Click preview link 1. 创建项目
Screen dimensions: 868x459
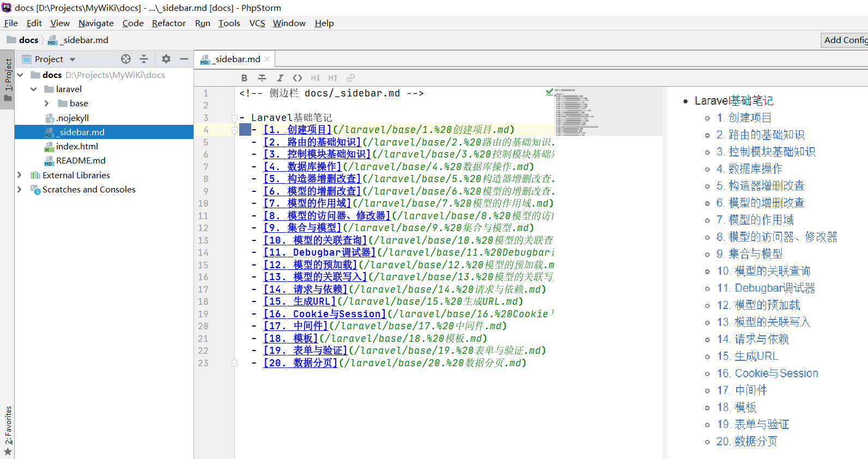744,118
